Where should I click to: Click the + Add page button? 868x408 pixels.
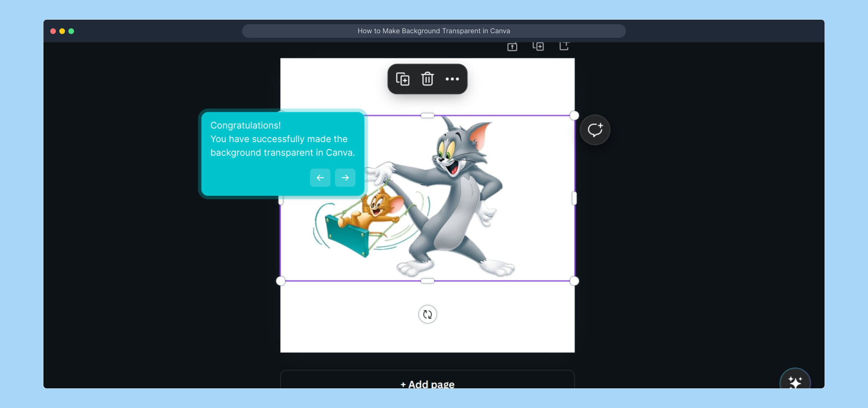point(427,382)
